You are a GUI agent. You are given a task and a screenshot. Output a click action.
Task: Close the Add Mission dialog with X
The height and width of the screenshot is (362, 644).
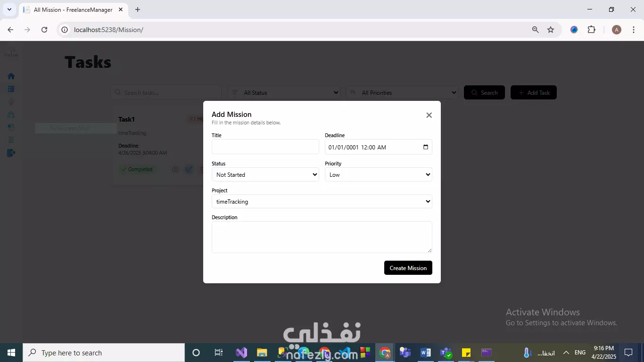tap(429, 115)
